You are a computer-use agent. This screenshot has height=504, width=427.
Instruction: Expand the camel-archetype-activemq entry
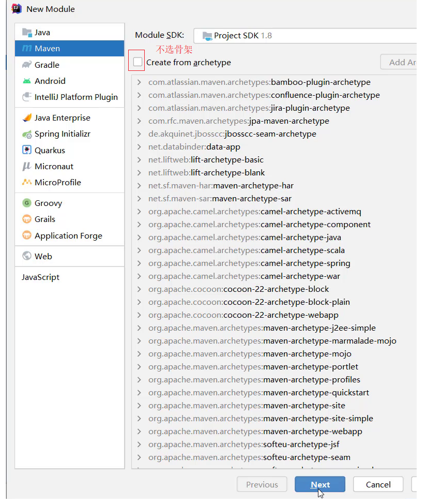139,212
